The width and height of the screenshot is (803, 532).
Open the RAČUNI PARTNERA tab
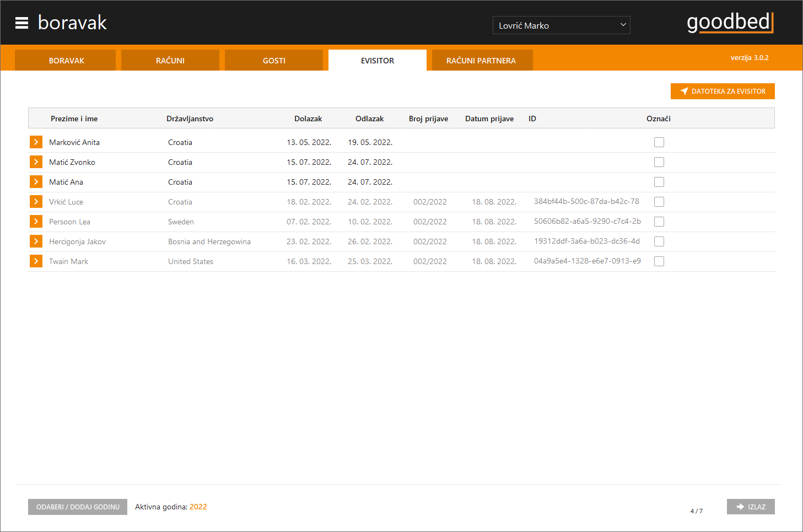(x=481, y=60)
